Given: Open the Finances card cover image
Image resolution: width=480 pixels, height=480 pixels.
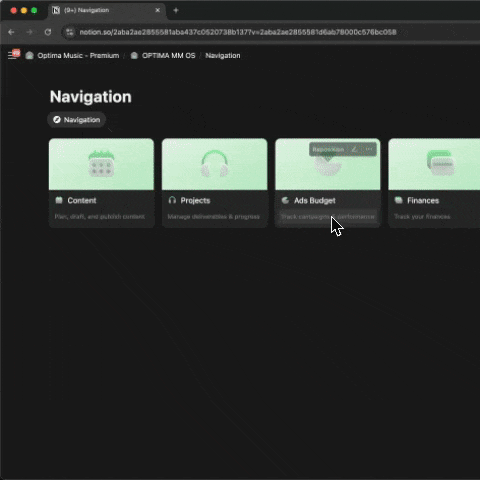Looking at the screenshot, I should (x=434, y=164).
